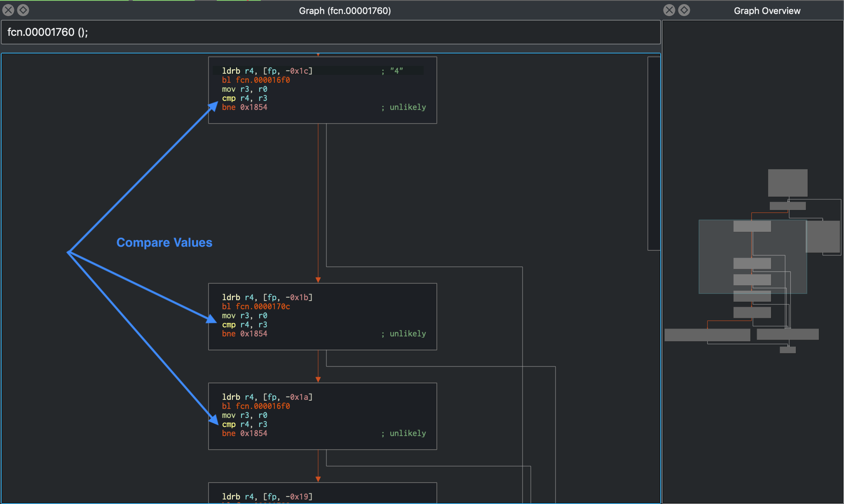844x504 pixels.
Task: Click bne 0x1854 in the third block
Action: (244, 434)
